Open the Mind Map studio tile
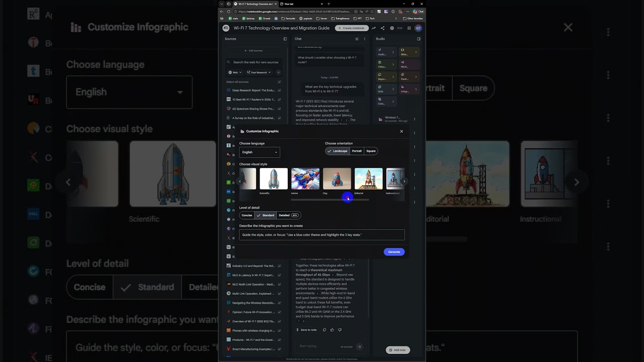This screenshot has height=362, width=644. [x=409, y=64]
